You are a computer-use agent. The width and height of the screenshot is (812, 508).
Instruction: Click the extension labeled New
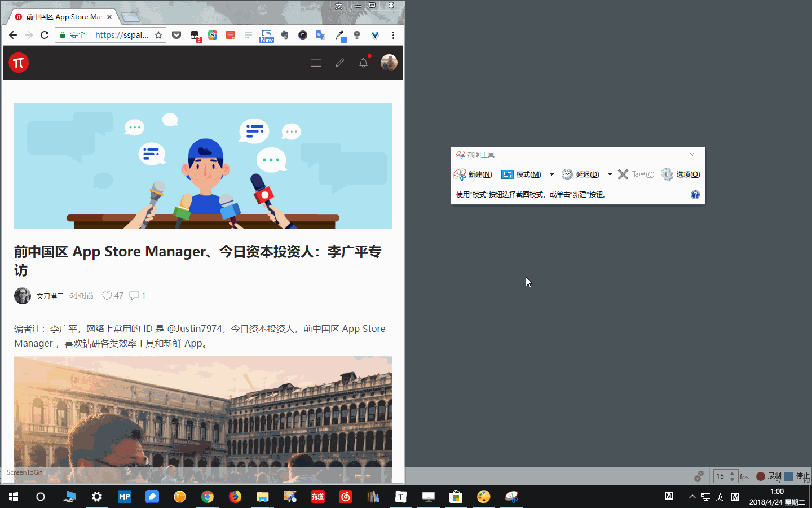pyautogui.click(x=267, y=36)
